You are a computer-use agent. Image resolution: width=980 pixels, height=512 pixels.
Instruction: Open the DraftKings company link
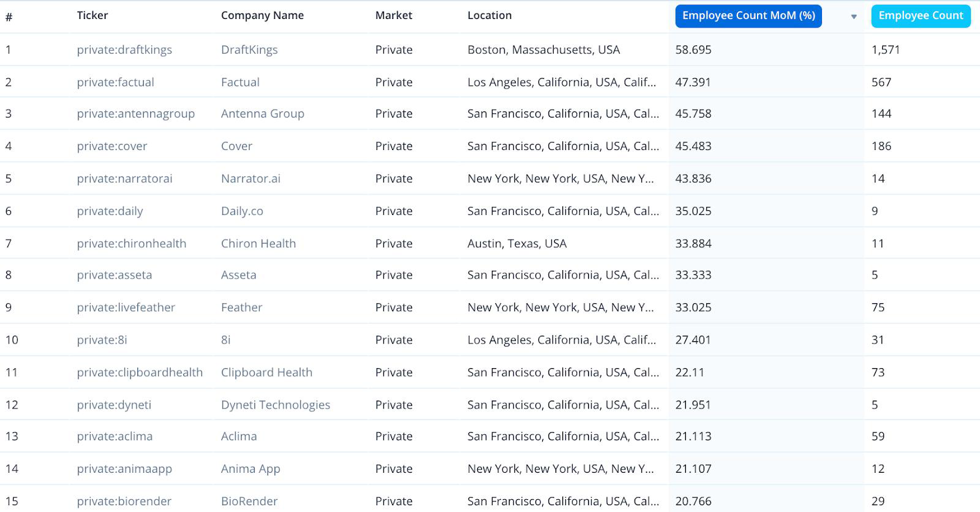pos(249,50)
